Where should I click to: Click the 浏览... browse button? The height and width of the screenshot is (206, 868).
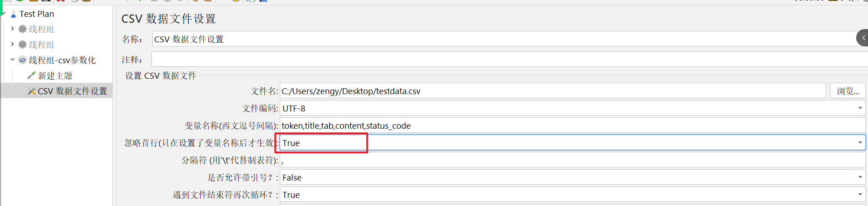tap(848, 91)
